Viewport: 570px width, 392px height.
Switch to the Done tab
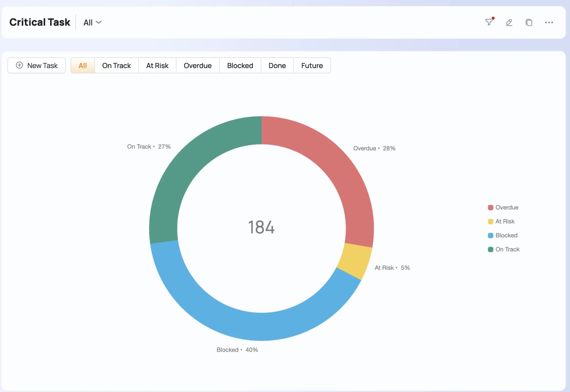click(277, 66)
